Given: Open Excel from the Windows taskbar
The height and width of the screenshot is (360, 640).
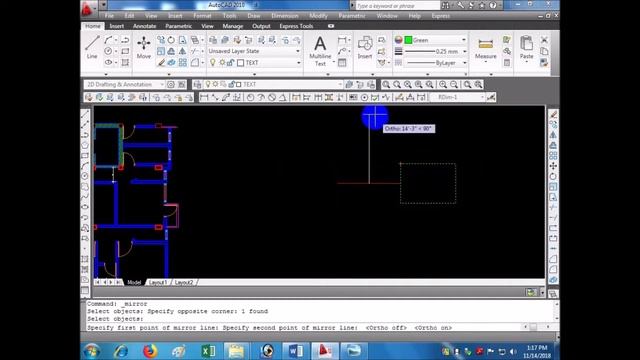Looking at the screenshot, I should click(x=208, y=351).
